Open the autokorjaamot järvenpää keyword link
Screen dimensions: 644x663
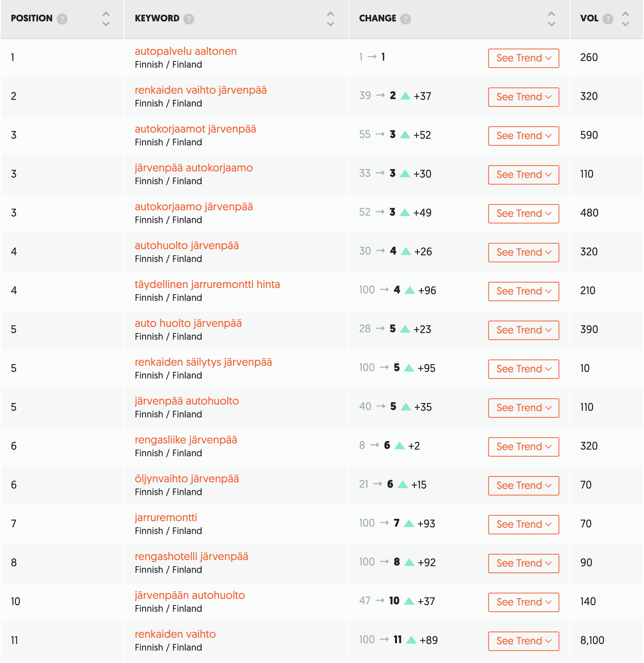[195, 129]
